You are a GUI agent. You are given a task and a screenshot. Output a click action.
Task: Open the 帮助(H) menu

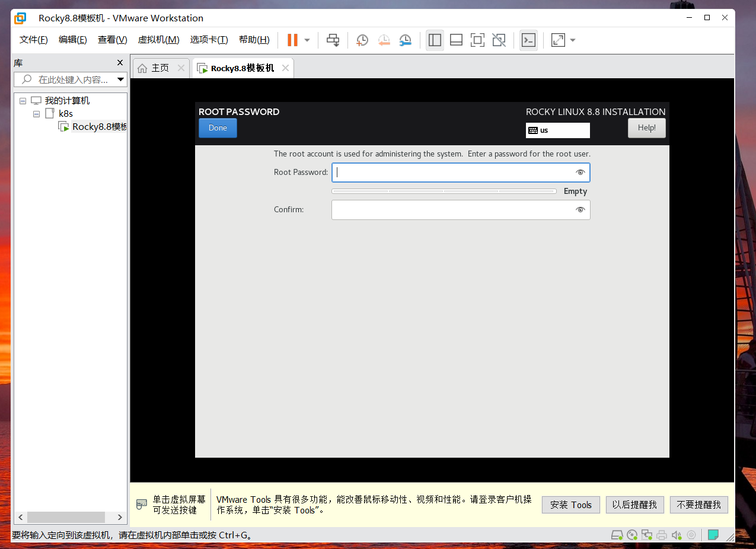coord(254,40)
